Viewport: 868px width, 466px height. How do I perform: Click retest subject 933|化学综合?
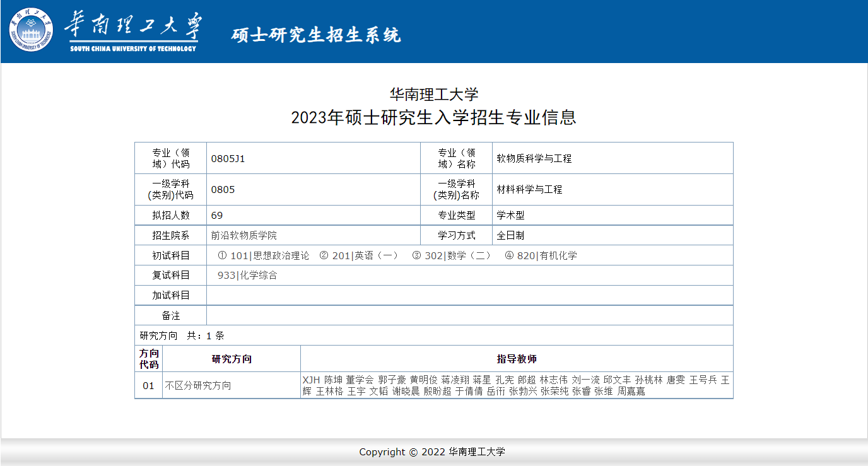[x=247, y=275]
